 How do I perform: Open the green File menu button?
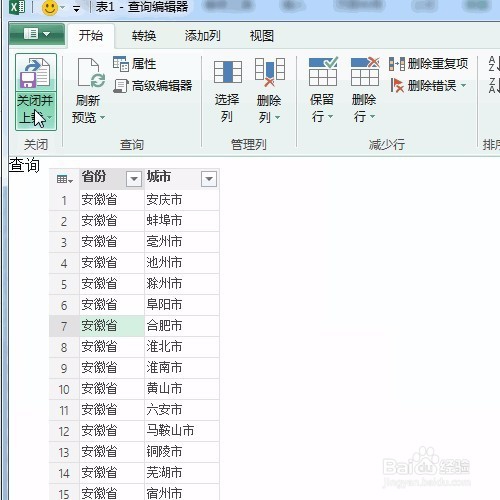click(37, 34)
